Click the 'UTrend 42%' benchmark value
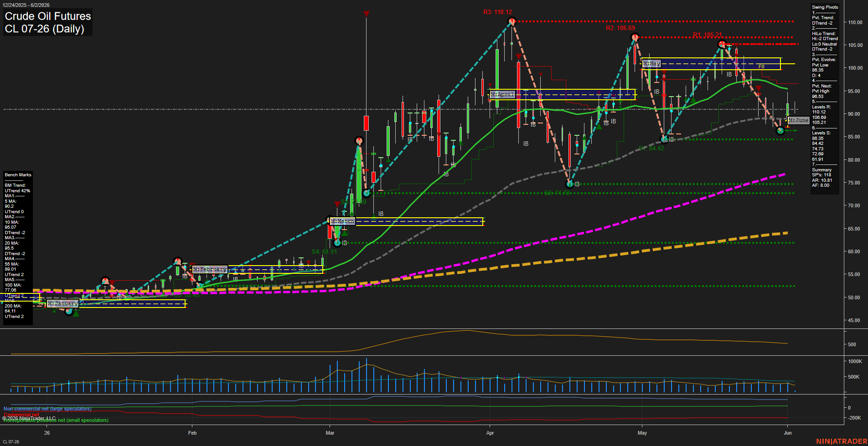This screenshot has height=446, width=868. [x=17, y=191]
